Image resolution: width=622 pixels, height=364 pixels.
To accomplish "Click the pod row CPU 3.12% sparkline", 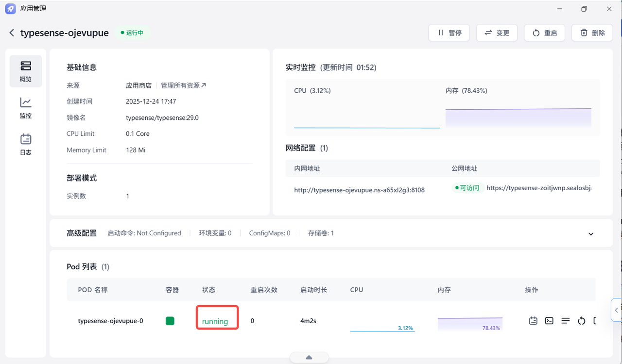I will (x=382, y=325).
